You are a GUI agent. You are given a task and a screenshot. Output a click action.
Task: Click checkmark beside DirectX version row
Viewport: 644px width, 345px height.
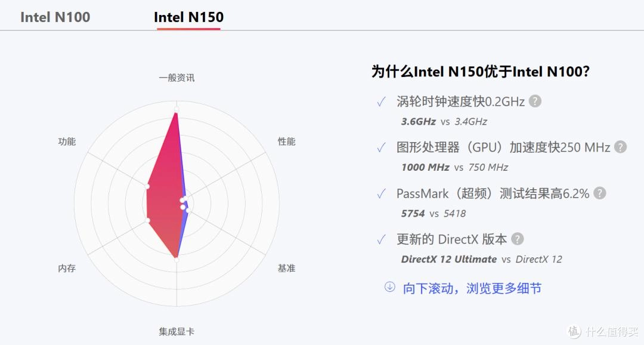(381, 240)
